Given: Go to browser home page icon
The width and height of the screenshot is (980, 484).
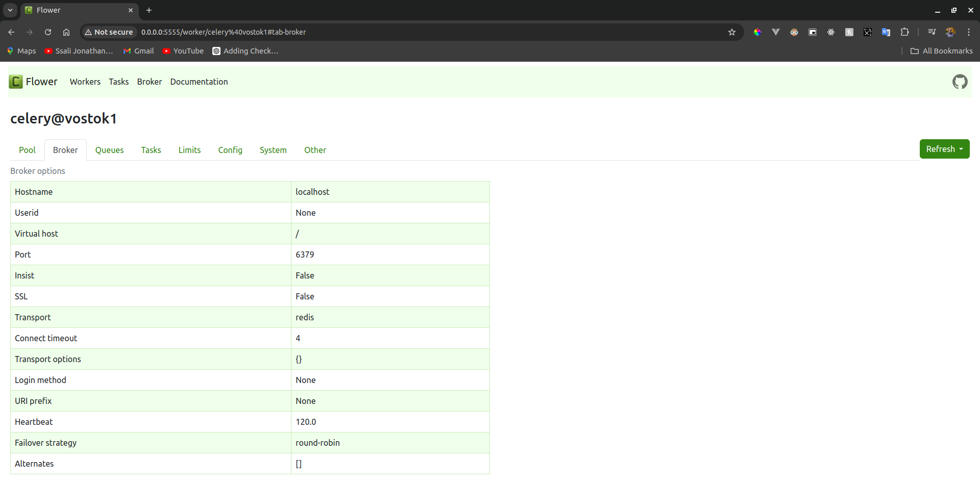Looking at the screenshot, I should coord(66,32).
